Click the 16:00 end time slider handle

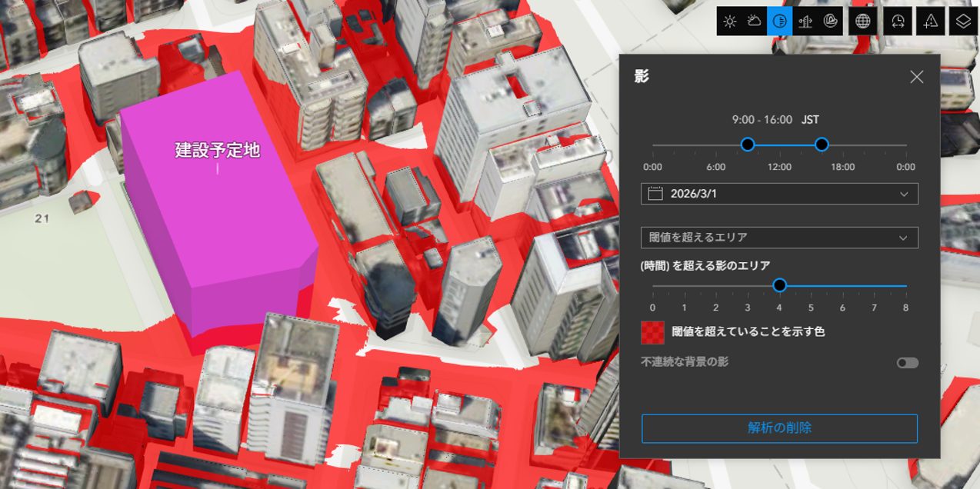(822, 145)
